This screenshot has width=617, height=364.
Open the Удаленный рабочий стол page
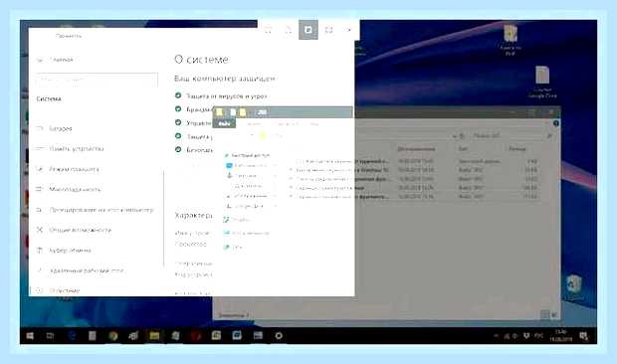click(87, 271)
